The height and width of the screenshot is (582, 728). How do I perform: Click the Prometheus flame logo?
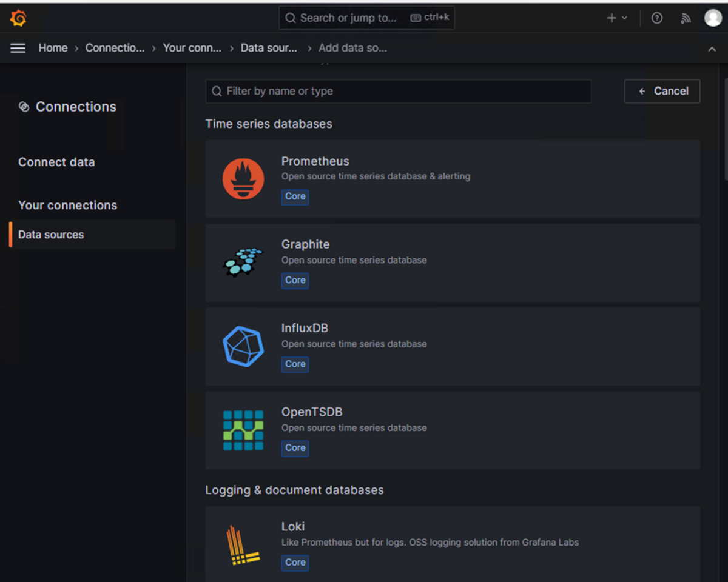pos(243,179)
